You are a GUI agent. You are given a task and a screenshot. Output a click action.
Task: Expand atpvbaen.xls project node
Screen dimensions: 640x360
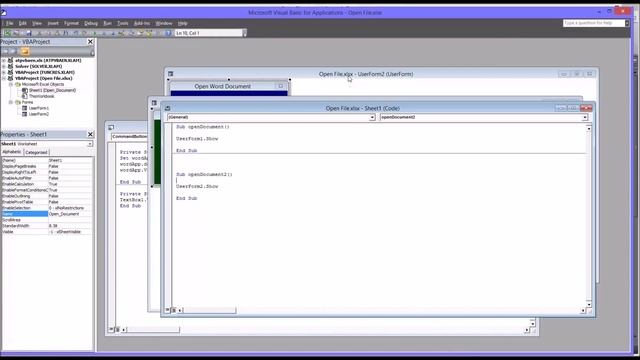[4, 60]
